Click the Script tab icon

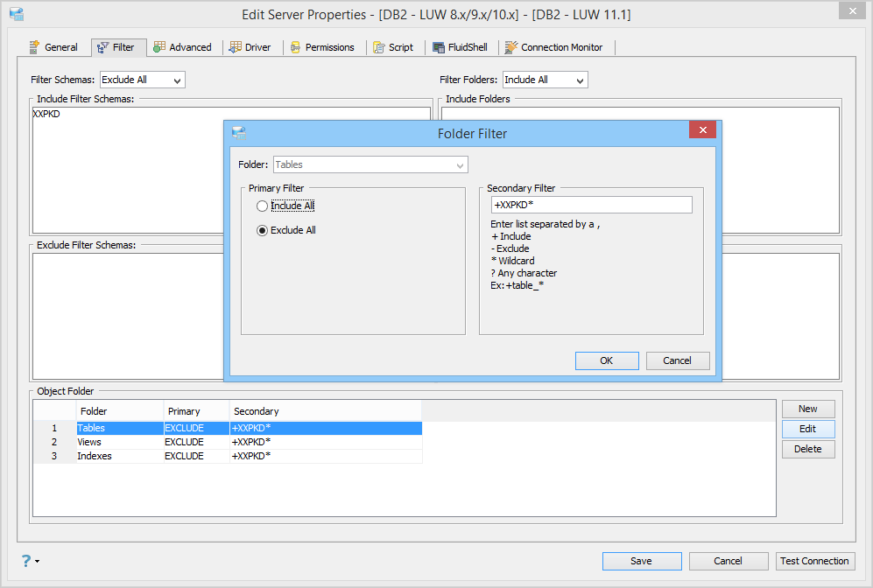(x=379, y=47)
